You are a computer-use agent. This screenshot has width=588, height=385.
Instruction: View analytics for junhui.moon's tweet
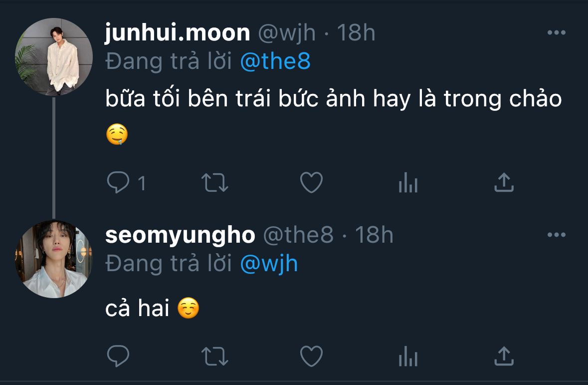(407, 184)
